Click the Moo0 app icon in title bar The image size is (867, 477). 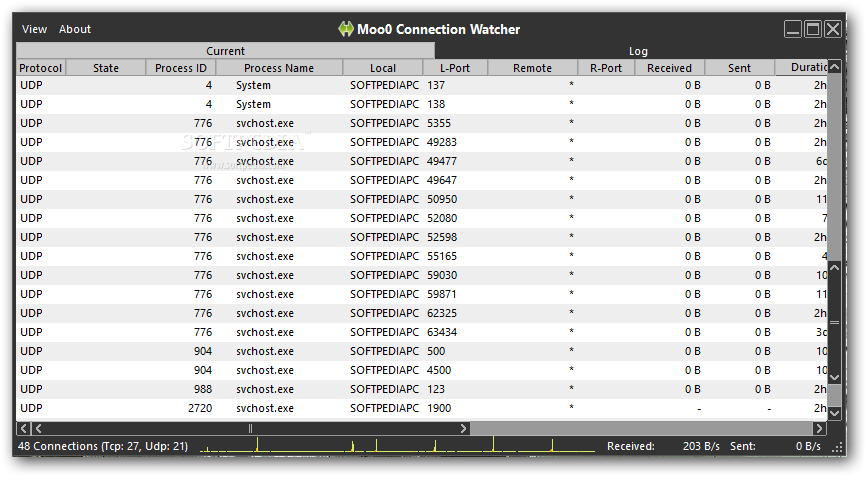point(346,29)
